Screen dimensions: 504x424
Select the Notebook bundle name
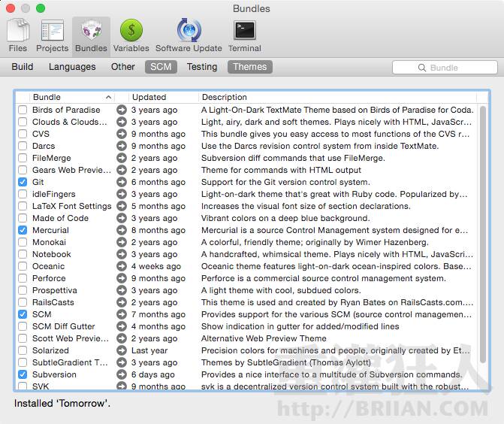51,254
